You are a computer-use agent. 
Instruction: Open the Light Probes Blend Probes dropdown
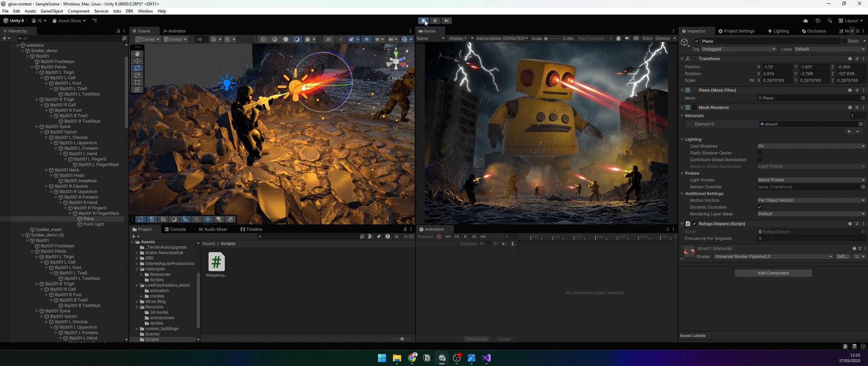click(811, 180)
